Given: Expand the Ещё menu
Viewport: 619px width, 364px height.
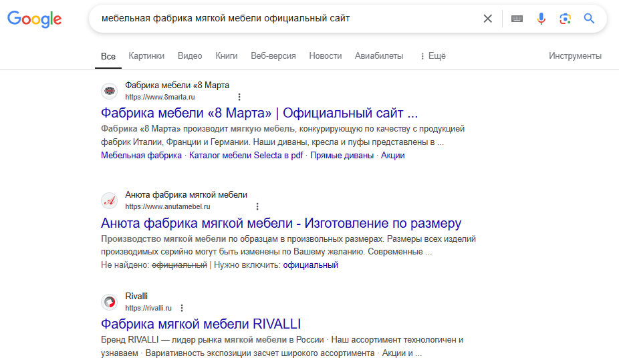Looking at the screenshot, I should click(x=432, y=56).
